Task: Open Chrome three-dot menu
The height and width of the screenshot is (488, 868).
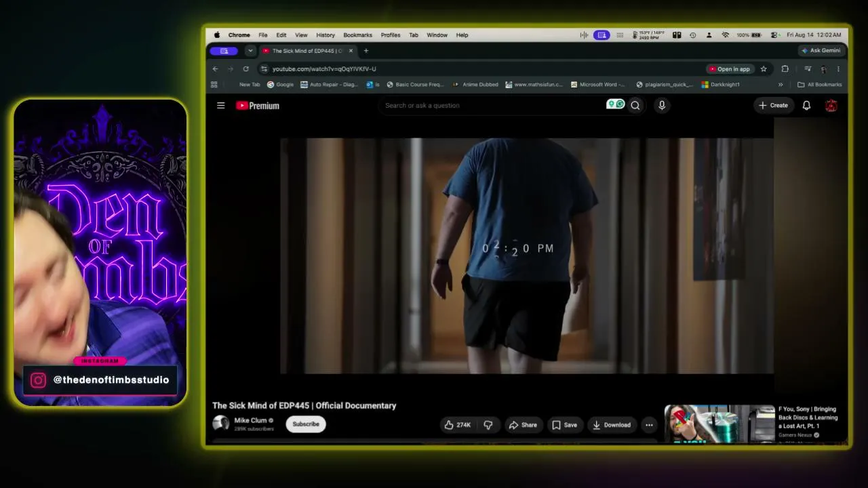Action: [838, 68]
